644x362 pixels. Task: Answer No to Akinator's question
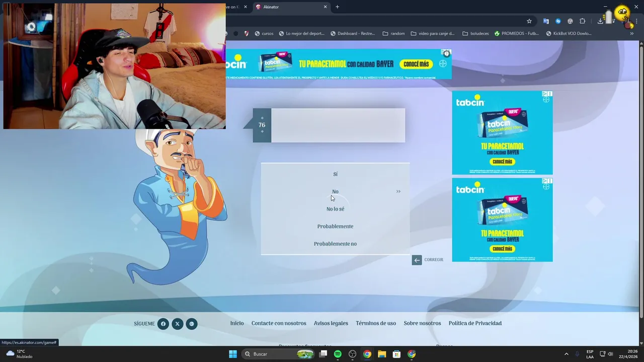point(335,192)
